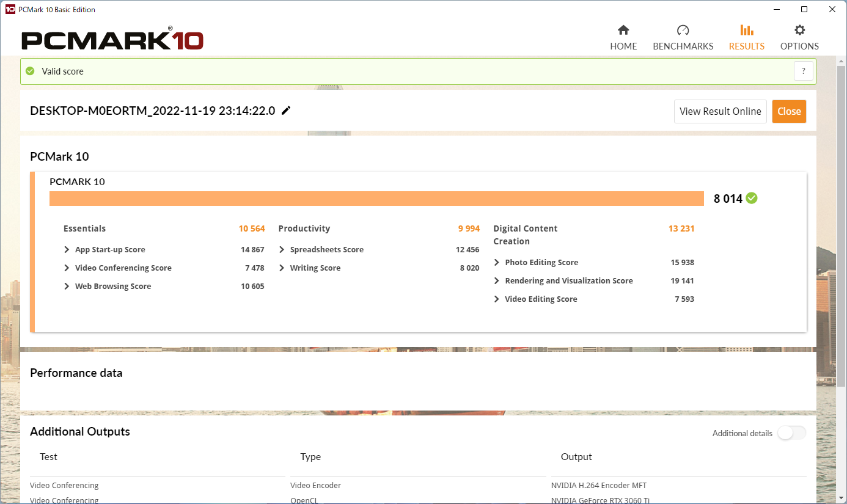
Task: Open the Home house icon
Action: [623, 30]
